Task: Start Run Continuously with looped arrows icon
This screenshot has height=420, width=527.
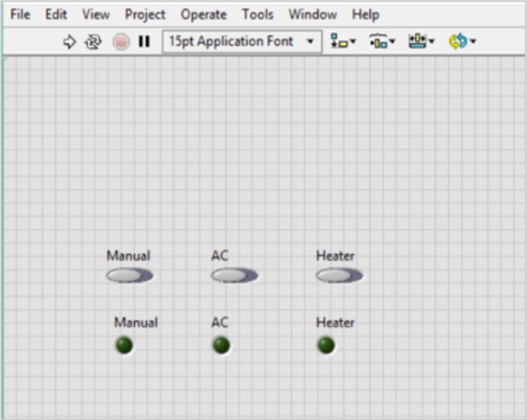Action: (x=93, y=42)
